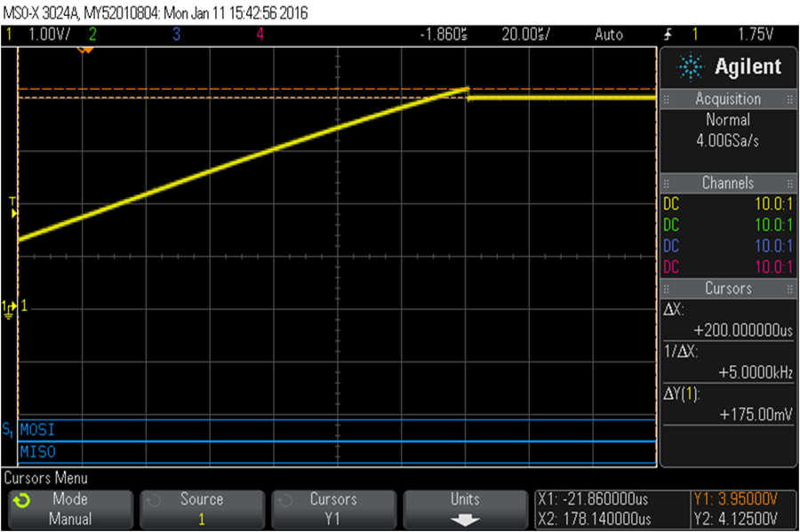
Task: Select the Y2 orange dashed cursor line
Action: [x=337, y=89]
